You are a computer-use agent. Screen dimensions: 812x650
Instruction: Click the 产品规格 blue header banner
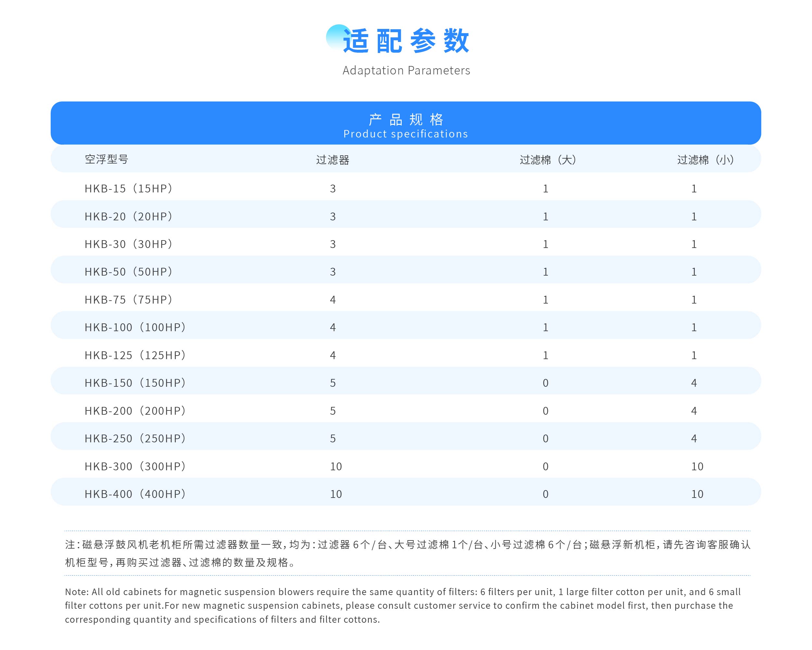pyautogui.click(x=406, y=123)
